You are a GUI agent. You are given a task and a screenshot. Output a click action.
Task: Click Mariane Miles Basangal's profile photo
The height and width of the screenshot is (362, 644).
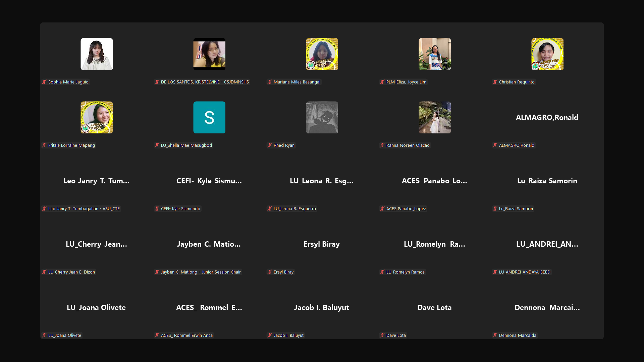[x=322, y=54]
